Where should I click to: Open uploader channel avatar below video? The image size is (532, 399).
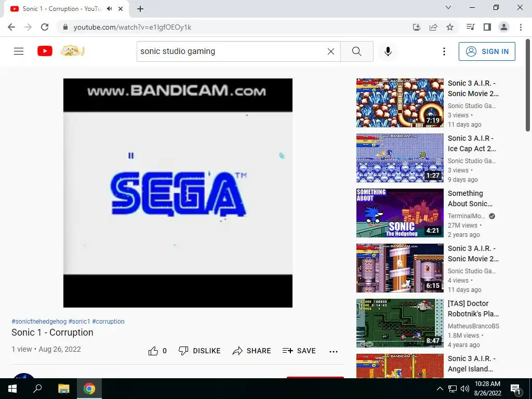click(24, 376)
